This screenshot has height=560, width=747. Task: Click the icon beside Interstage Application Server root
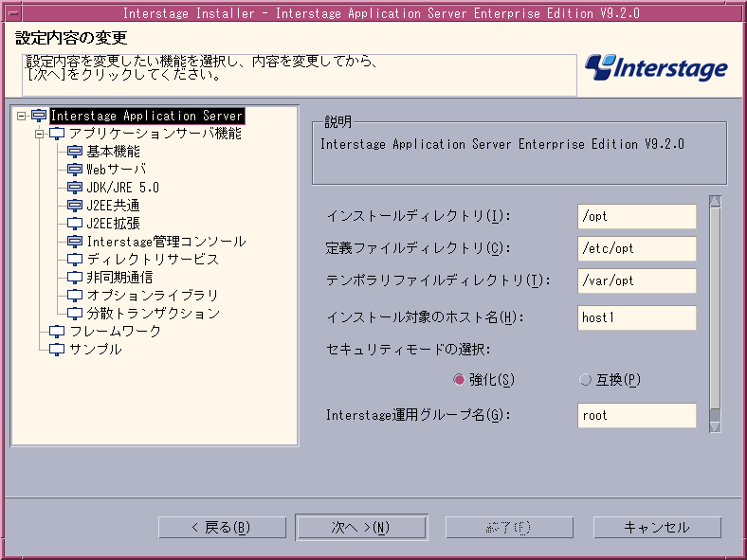[39, 116]
